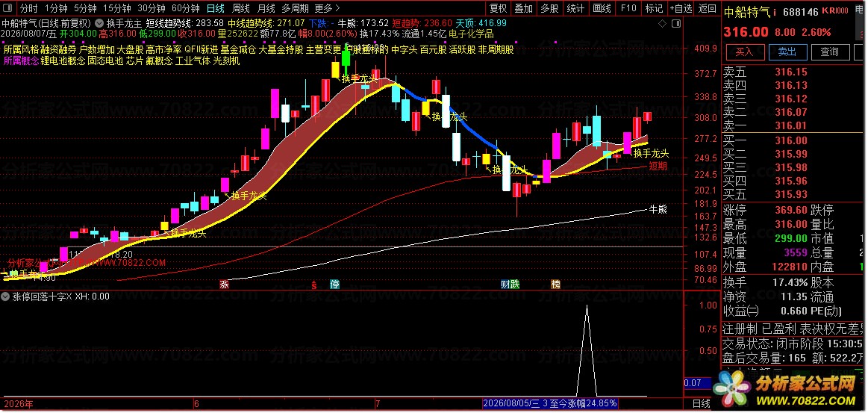
Task: Switch to 5分钟 period tab
Action: click(84, 8)
